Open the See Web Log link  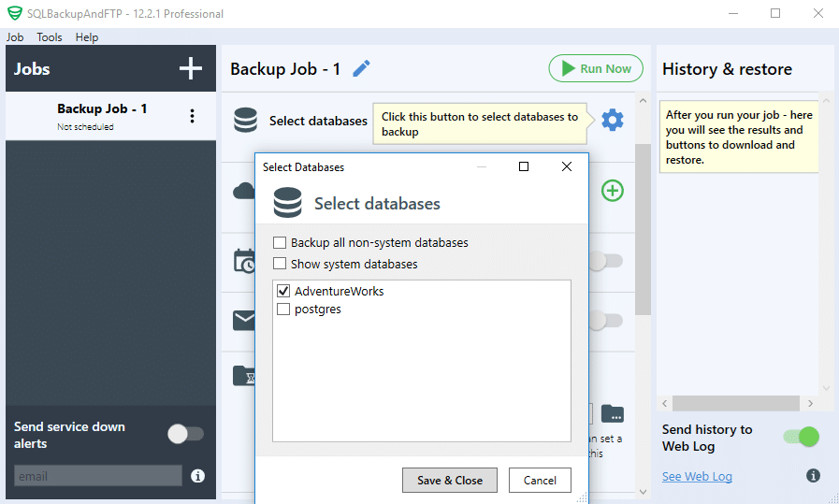pyautogui.click(x=697, y=476)
